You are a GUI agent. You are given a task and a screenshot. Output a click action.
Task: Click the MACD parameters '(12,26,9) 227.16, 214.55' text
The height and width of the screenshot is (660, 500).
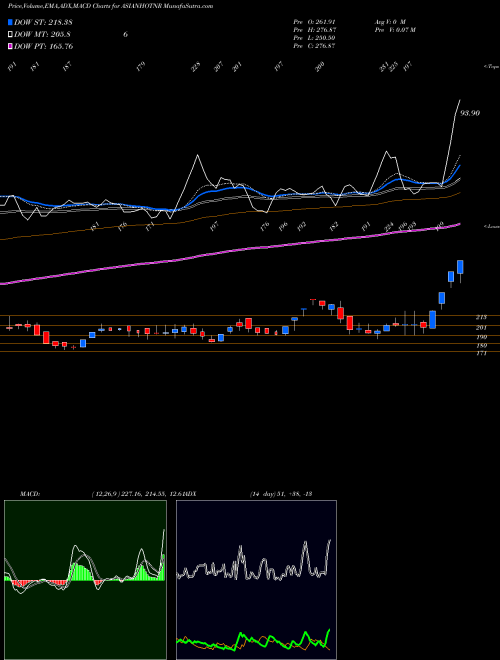[128, 494]
